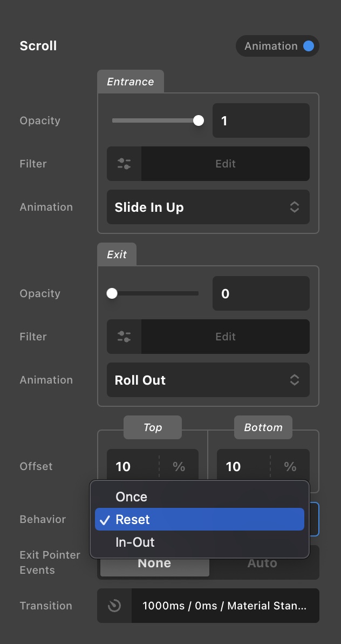The width and height of the screenshot is (341, 644).
Task: Click the Slide In Up chevron arrows
Action: pyautogui.click(x=294, y=207)
